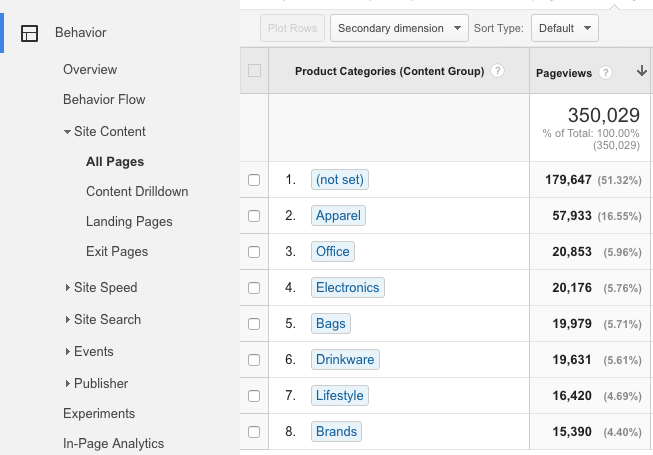Open the Office content group link

[333, 251]
